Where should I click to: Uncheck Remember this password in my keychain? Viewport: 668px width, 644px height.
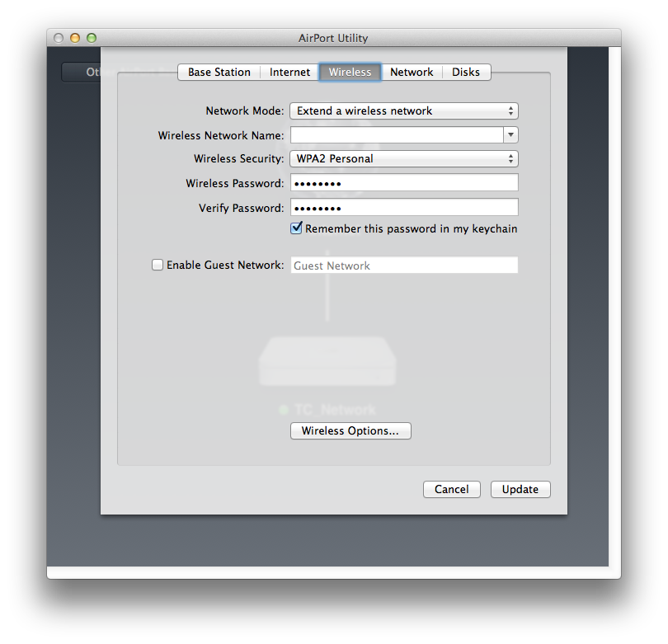(x=297, y=228)
